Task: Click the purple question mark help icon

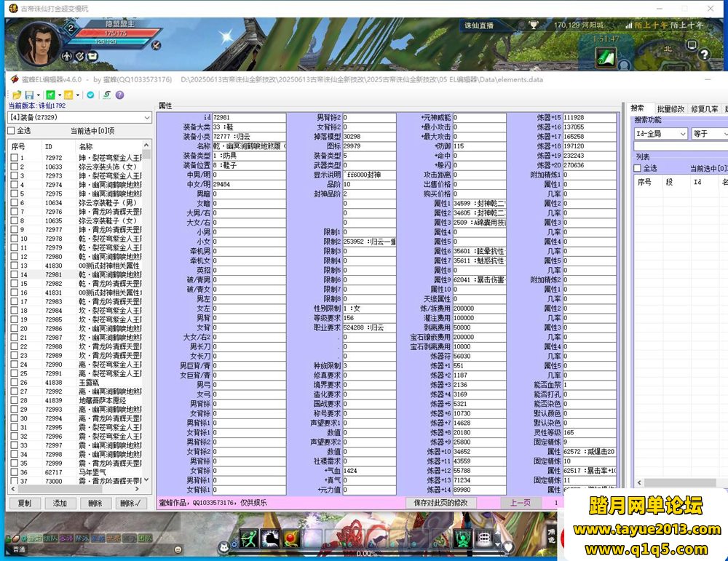Action: pos(119,95)
